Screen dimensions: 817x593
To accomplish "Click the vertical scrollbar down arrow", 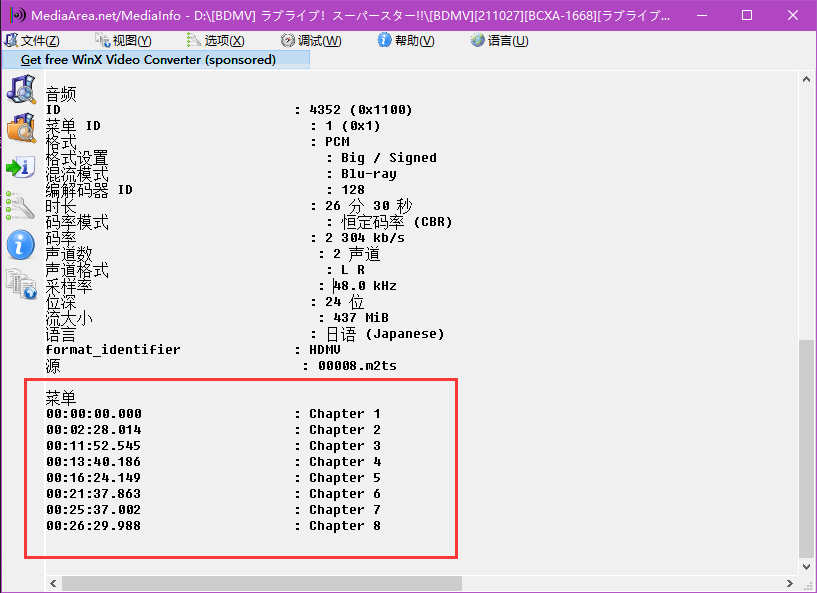I will 806,567.
